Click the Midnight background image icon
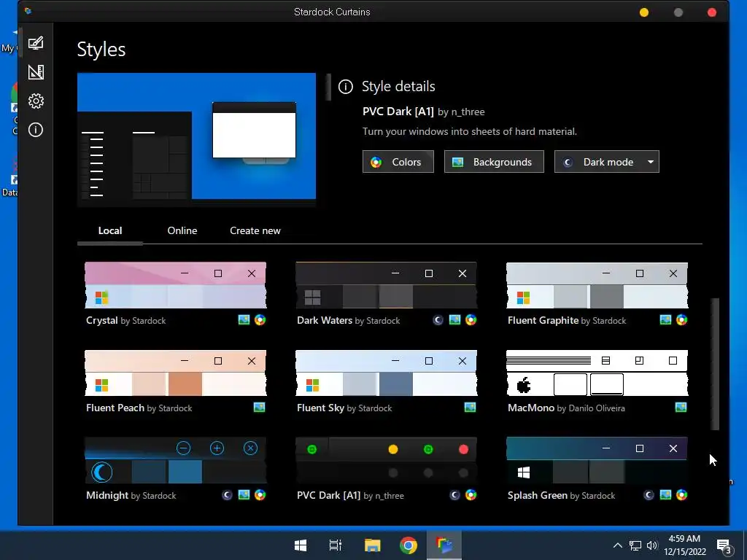 pyautogui.click(x=244, y=495)
